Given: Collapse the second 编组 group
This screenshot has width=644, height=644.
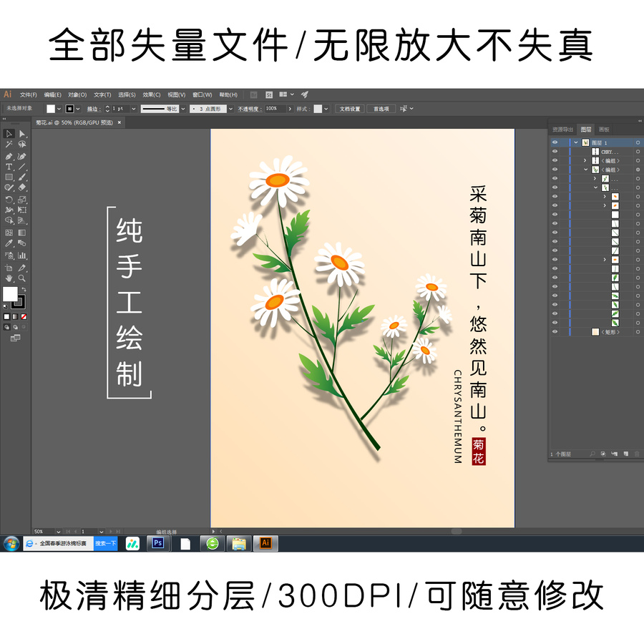Looking at the screenshot, I should pos(585,170).
